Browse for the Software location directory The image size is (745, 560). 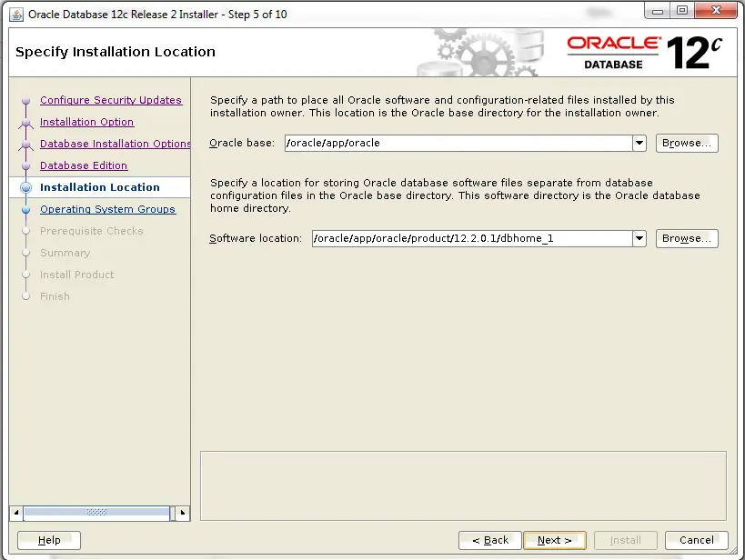point(687,238)
